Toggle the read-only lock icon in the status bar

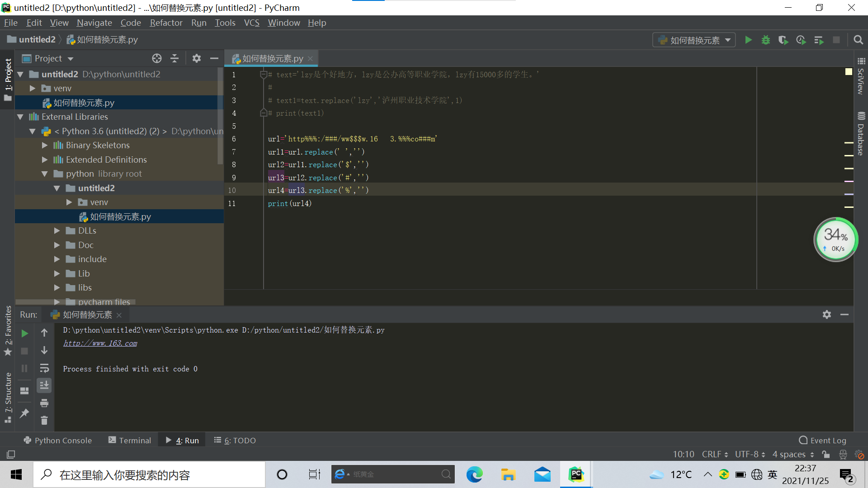[x=826, y=454]
